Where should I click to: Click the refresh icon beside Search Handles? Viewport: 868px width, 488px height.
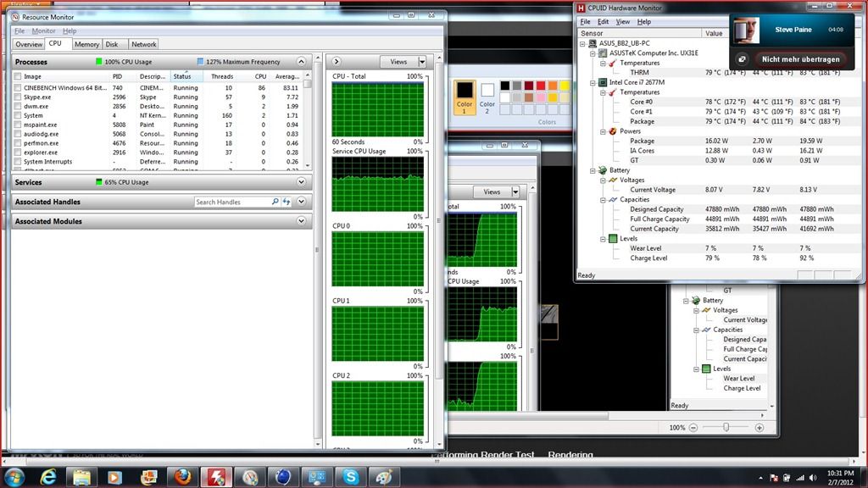287,202
